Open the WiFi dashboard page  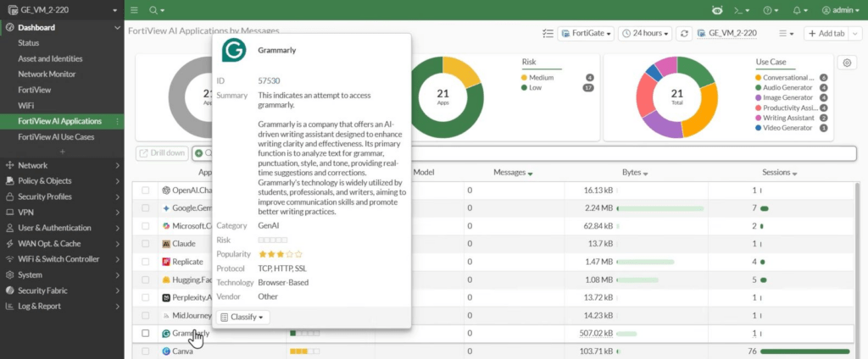25,105
